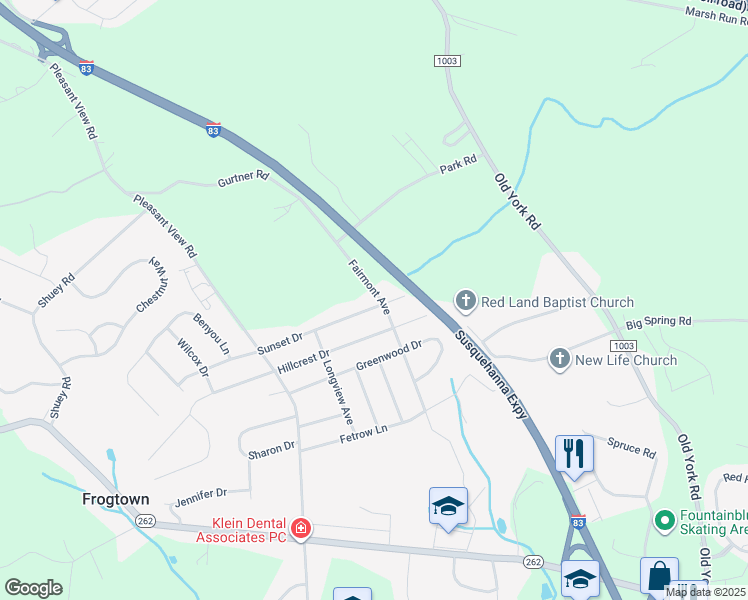
Task: Open the Klein Dental Associates PC label
Action: 241,530
